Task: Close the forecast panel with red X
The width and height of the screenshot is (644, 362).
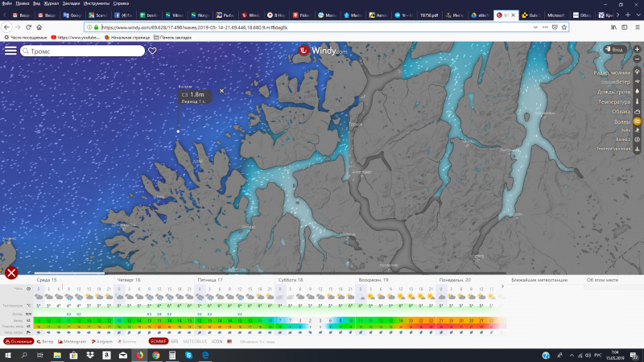Action: tap(10, 273)
